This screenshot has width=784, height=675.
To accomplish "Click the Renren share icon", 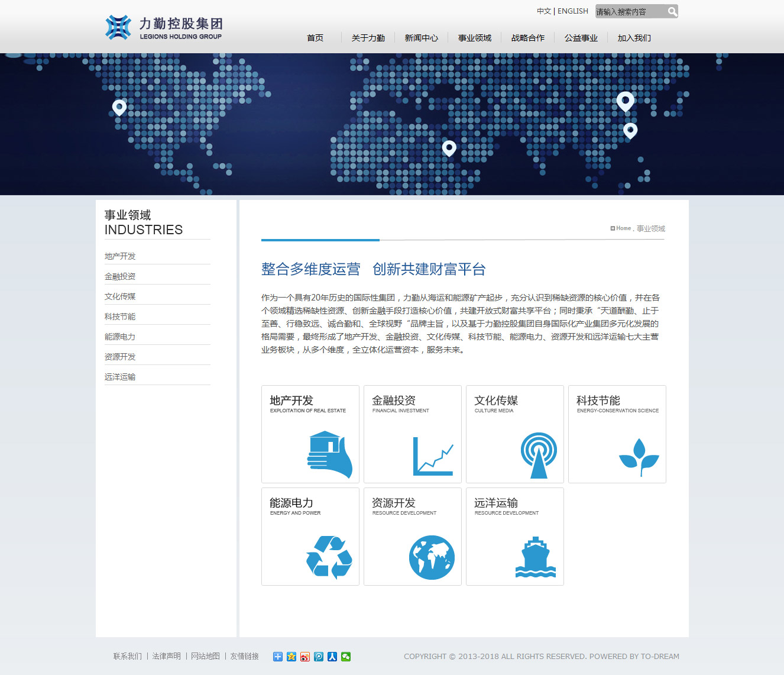I will click(x=332, y=656).
